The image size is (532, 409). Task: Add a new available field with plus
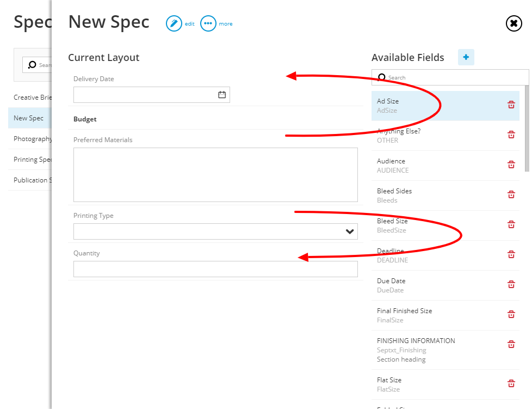tap(466, 57)
